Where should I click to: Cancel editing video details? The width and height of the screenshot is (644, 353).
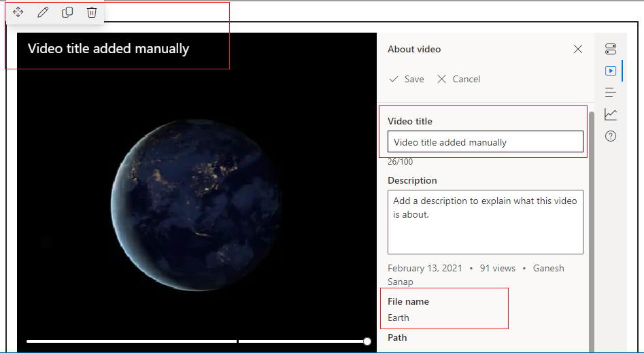click(x=459, y=79)
